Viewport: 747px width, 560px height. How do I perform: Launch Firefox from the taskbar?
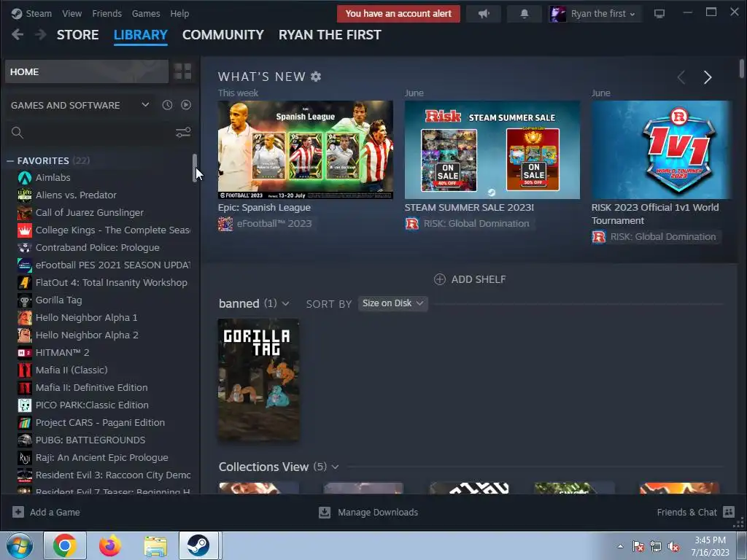(x=110, y=545)
